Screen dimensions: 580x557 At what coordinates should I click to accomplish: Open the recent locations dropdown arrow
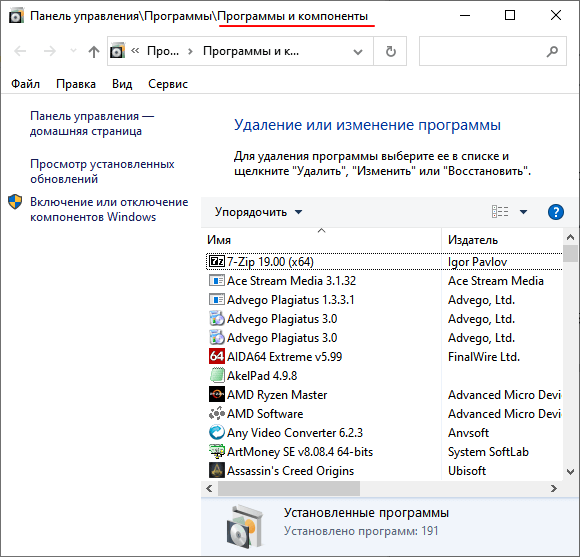pos(73,51)
